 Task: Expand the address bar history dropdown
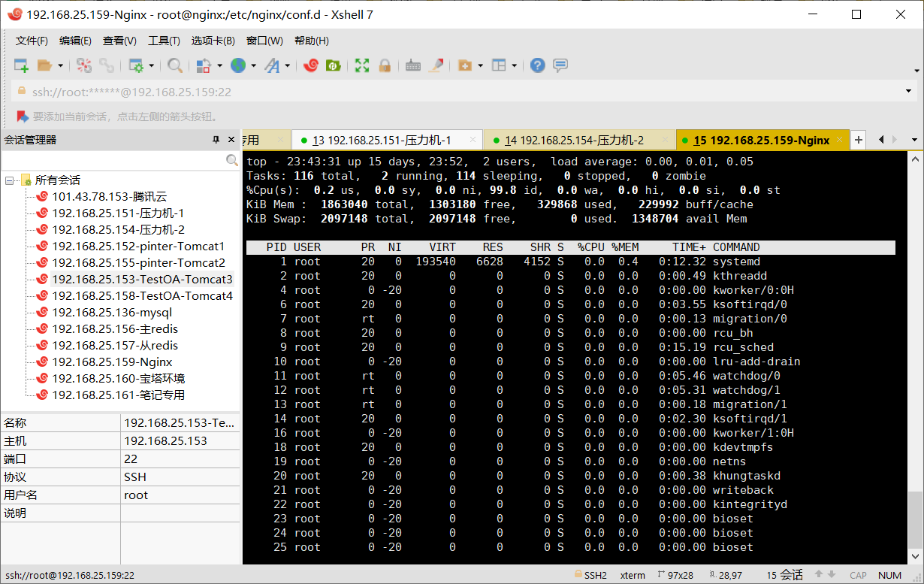pos(909,92)
